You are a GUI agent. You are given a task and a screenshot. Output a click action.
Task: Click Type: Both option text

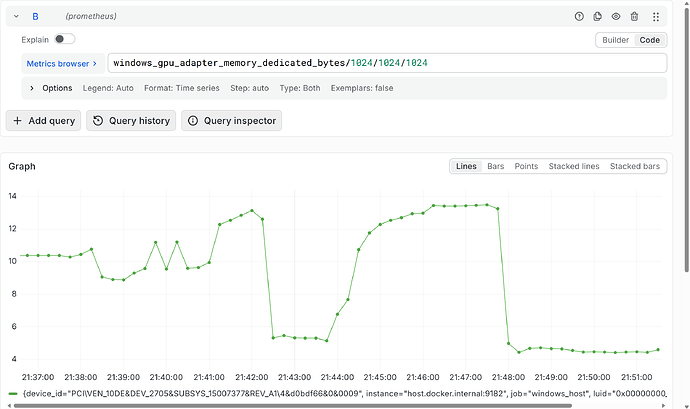point(300,88)
